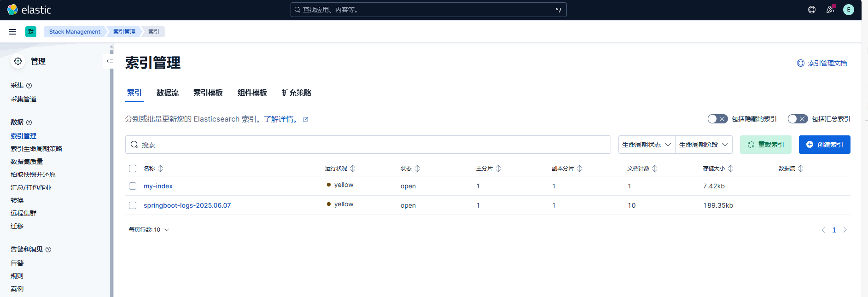Go to previous page arrow
The image size is (868, 297).
click(823, 230)
